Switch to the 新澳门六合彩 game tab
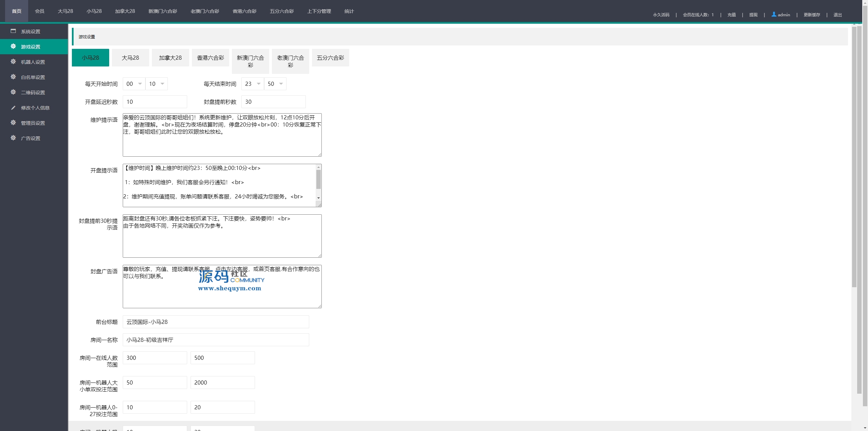 click(x=251, y=61)
